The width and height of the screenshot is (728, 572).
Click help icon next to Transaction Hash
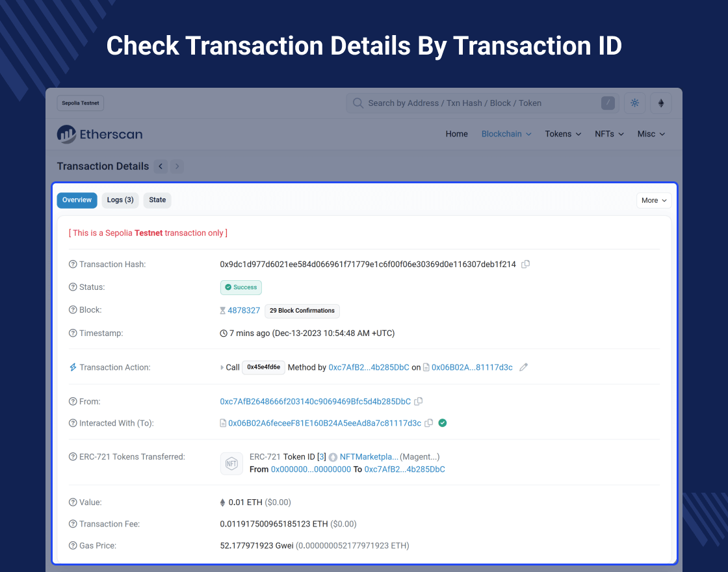click(x=73, y=264)
